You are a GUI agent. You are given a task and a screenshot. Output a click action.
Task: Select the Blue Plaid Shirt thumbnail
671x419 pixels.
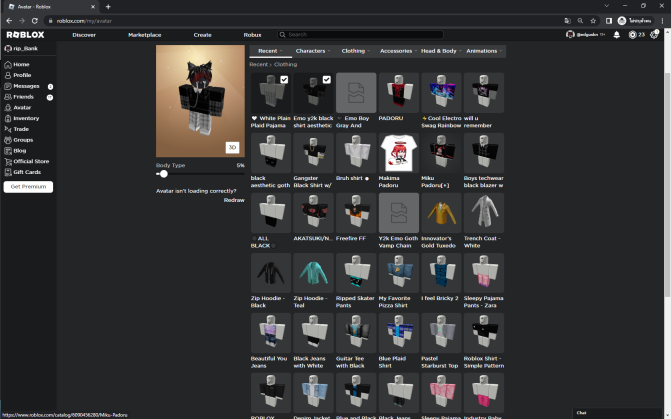tap(398, 333)
